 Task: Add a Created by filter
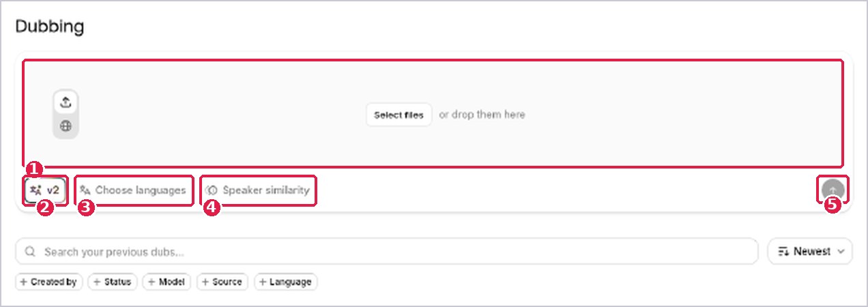click(x=48, y=282)
